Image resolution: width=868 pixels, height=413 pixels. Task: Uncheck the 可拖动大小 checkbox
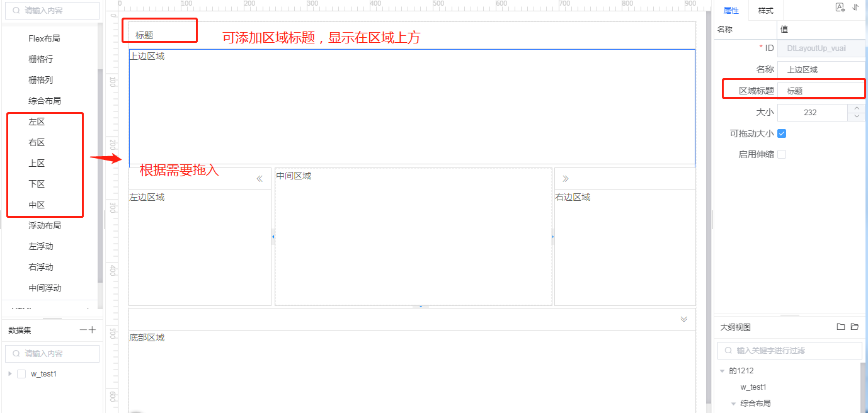coord(782,133)
